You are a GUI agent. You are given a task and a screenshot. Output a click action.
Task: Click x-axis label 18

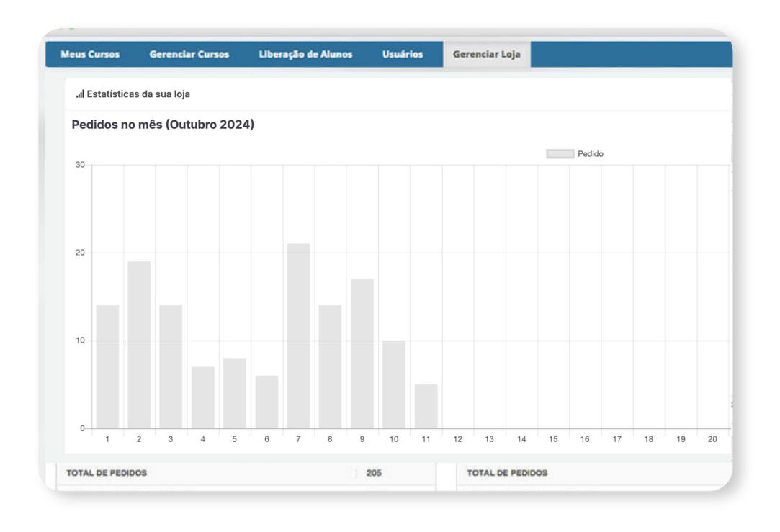[x=649, y=439]
